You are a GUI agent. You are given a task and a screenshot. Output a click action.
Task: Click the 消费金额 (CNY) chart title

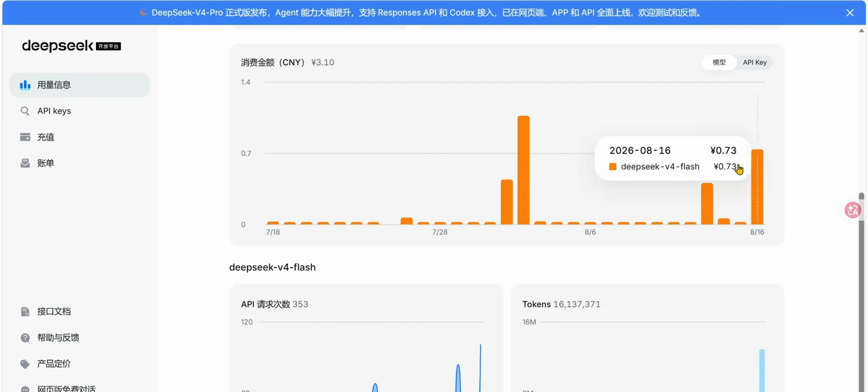[x=274, y=62]
